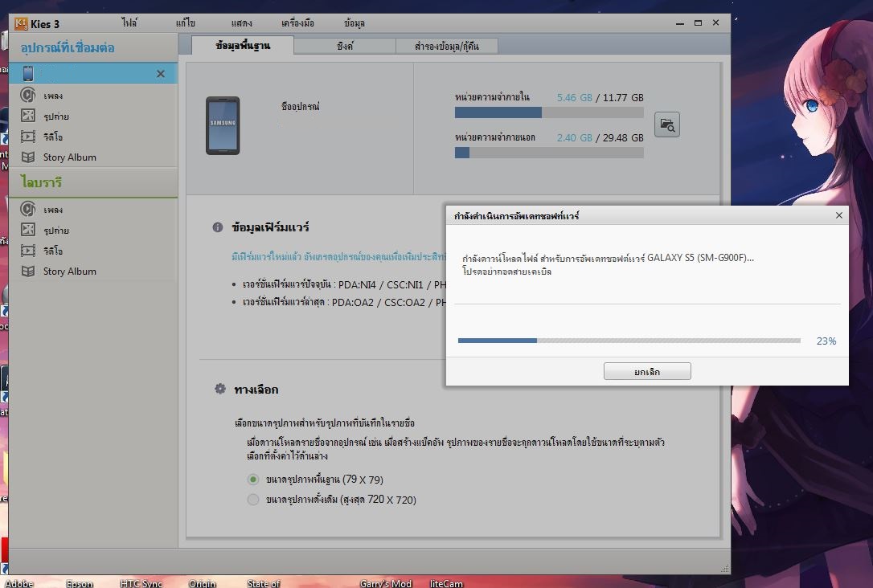The height and width of the screenshot is (588, 873).
Task: Open the ไฟล์ menu
Action: [129, 22]
